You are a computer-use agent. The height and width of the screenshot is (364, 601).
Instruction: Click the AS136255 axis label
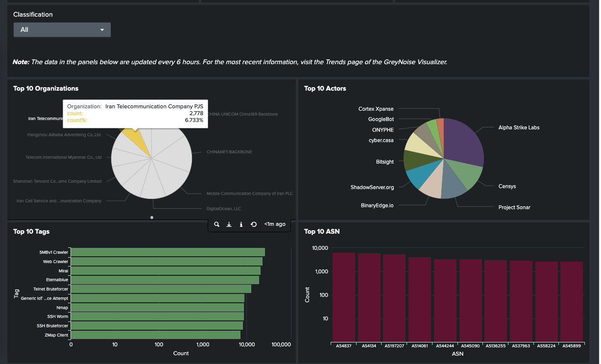(x=496, y=346)
